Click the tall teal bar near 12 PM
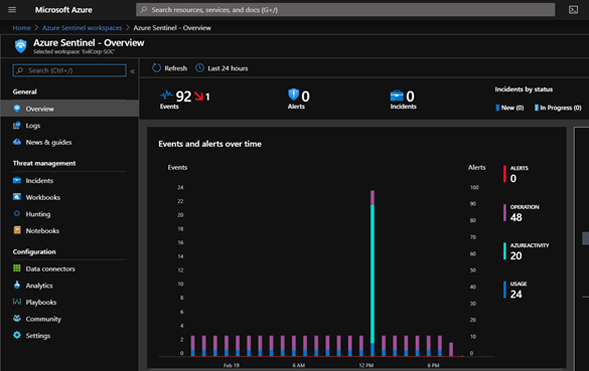This screenshot has width=589, height=371. pyautogui.click(x=372, y=274)
